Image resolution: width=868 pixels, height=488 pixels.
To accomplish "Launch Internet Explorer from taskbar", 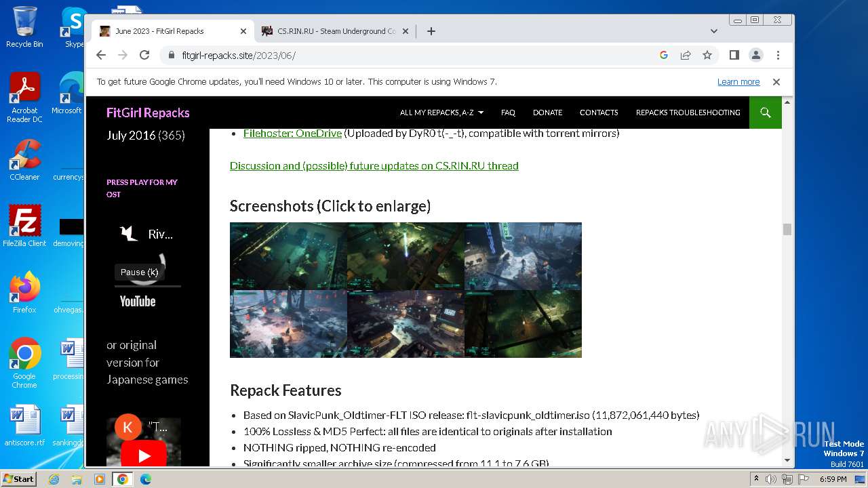I will click(x=54, y=479).
